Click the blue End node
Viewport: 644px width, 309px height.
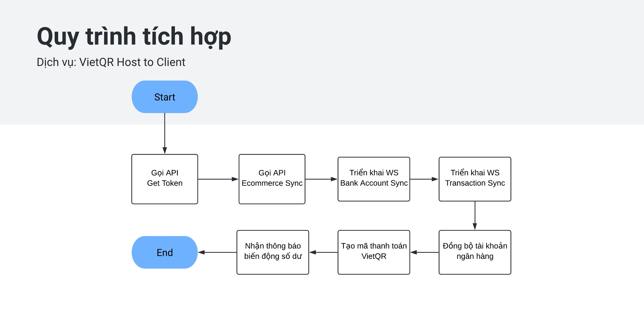(165, 252)
